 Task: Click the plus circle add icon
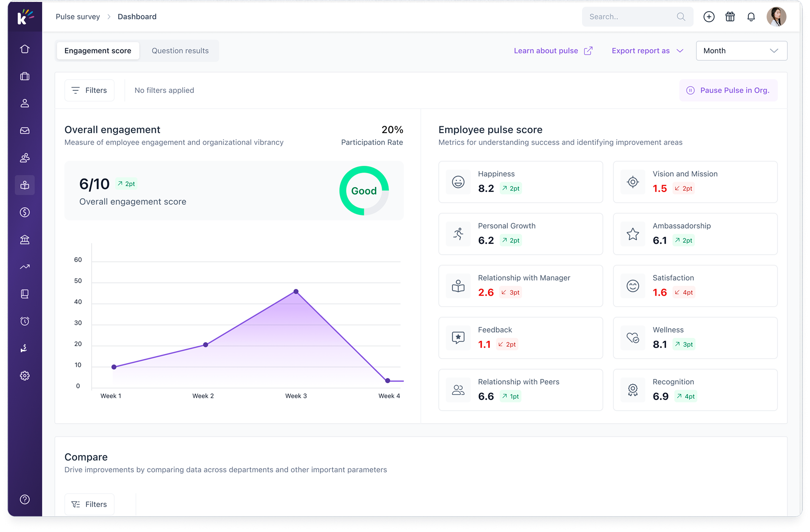(x=709, y=17)
